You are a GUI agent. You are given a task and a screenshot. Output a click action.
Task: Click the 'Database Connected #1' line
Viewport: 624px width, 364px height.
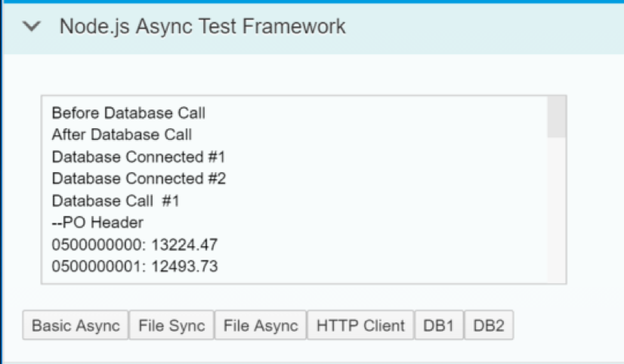pyautogui.click(x=138, y=157)
